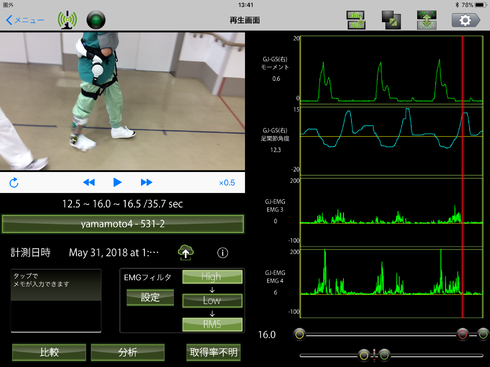Open measurement info with the i icon

pos(223,253)
